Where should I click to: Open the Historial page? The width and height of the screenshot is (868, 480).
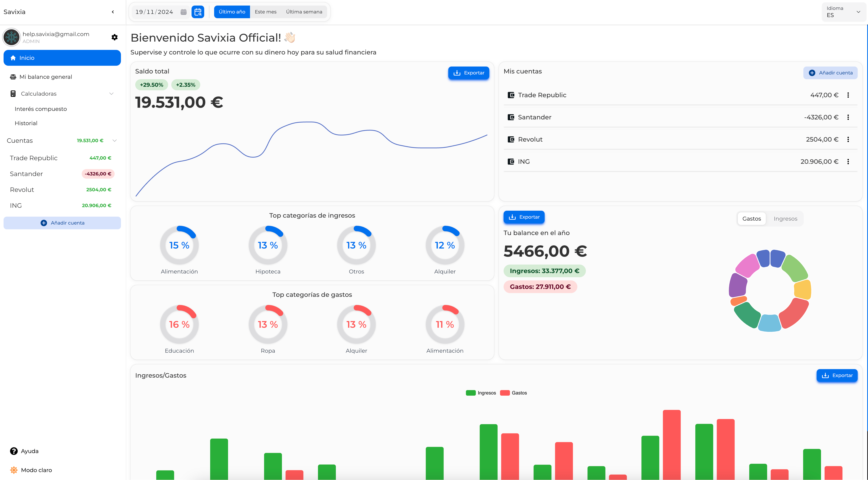pos(26,123)
